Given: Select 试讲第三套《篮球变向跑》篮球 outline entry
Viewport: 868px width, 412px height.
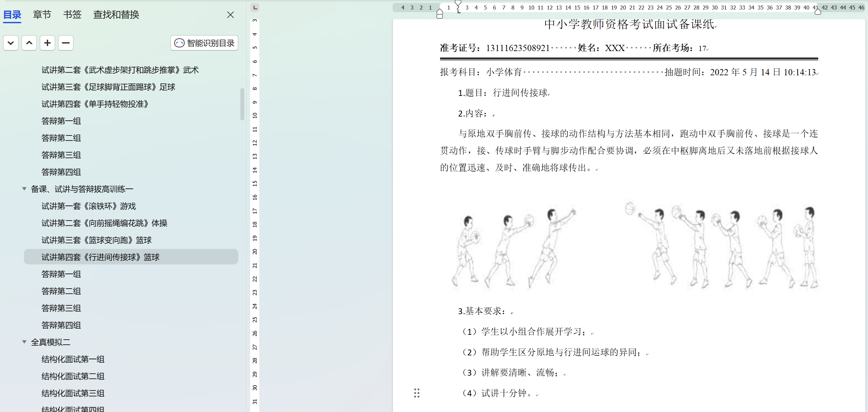Looking at the screenshot, I should tap(96, 240).
